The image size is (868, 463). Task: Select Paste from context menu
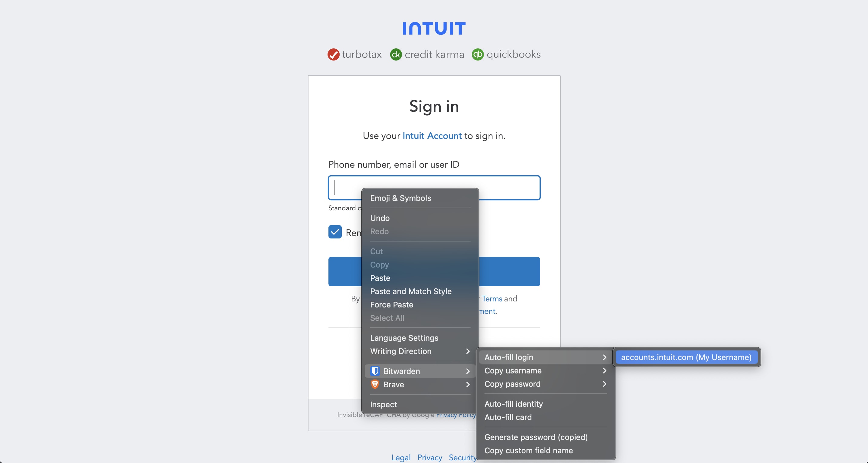pos(380,278)
